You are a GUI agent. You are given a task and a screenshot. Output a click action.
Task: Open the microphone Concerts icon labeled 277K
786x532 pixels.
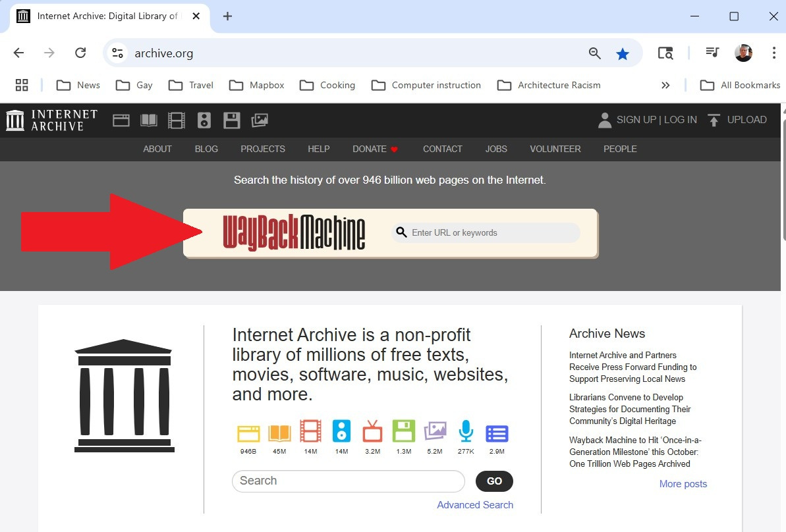click(x=466, y=431)
